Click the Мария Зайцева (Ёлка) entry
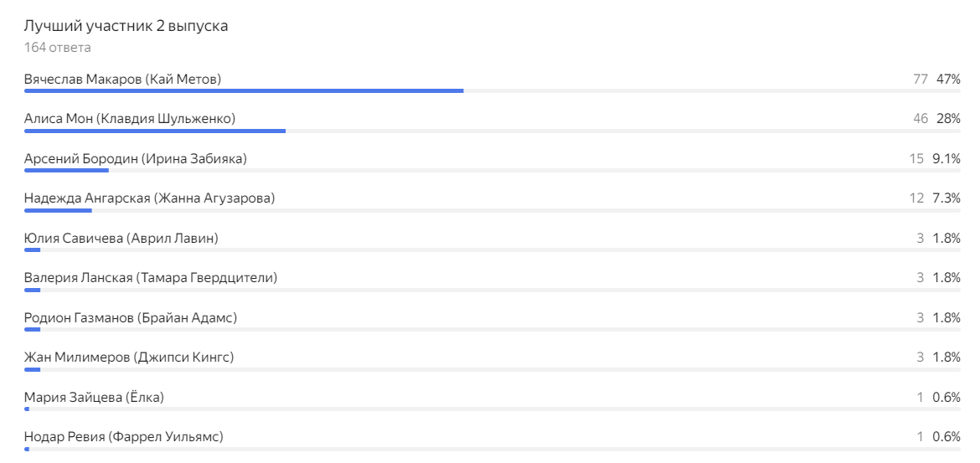 [94, 397]
